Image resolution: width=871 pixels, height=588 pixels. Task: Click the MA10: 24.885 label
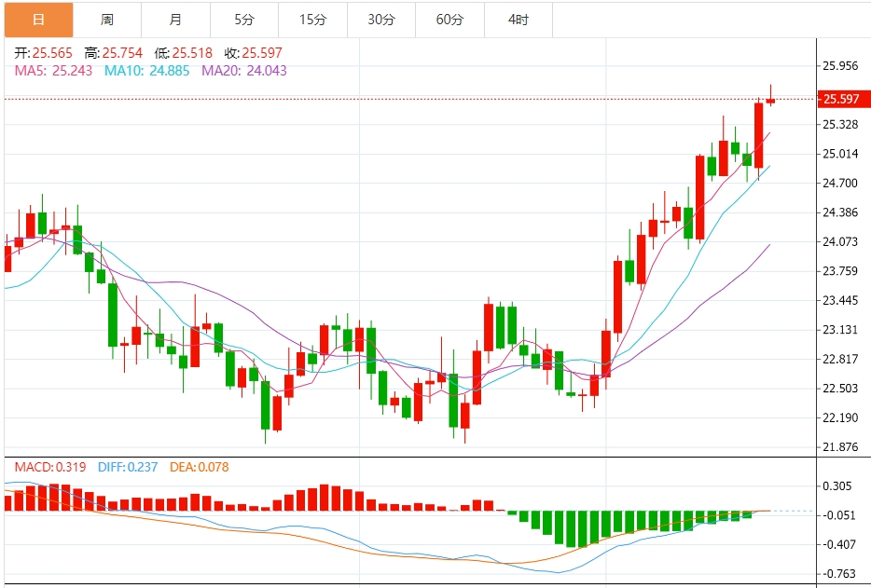coord(146,71)
